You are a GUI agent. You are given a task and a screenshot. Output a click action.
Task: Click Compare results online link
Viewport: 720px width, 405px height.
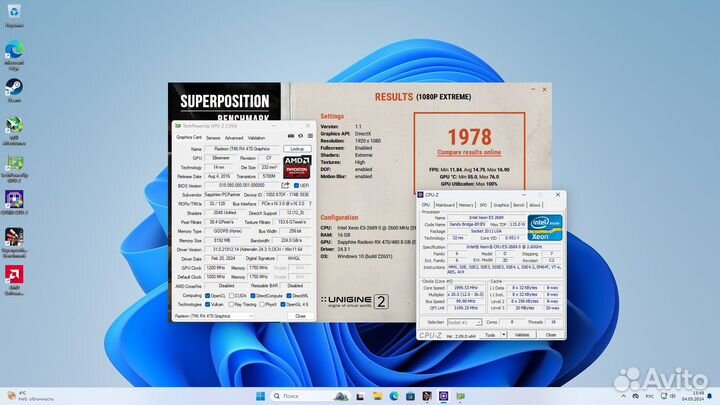(469, 152)
